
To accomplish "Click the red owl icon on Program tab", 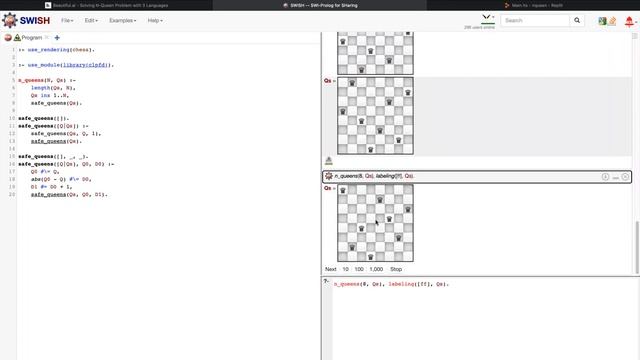I will (8, 38).
